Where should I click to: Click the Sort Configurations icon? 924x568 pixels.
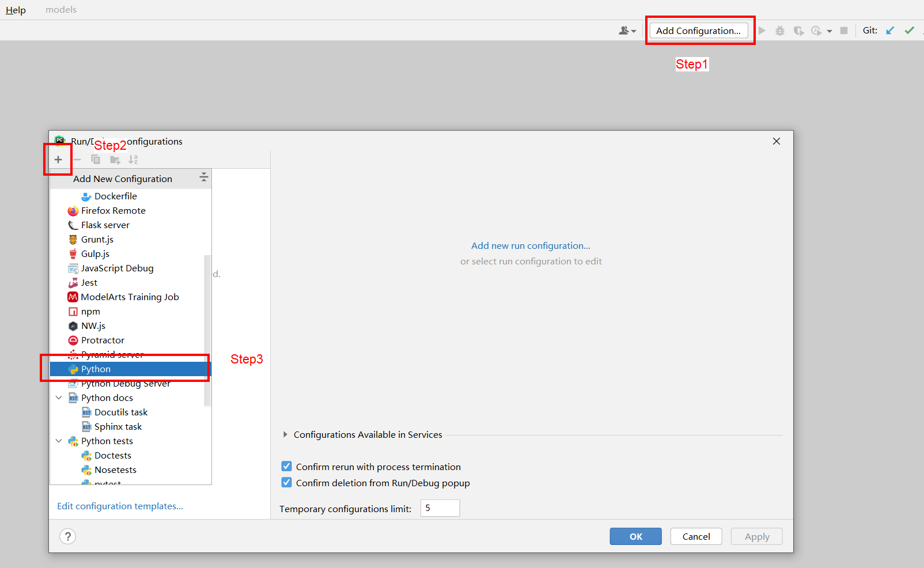coord(133,160)
